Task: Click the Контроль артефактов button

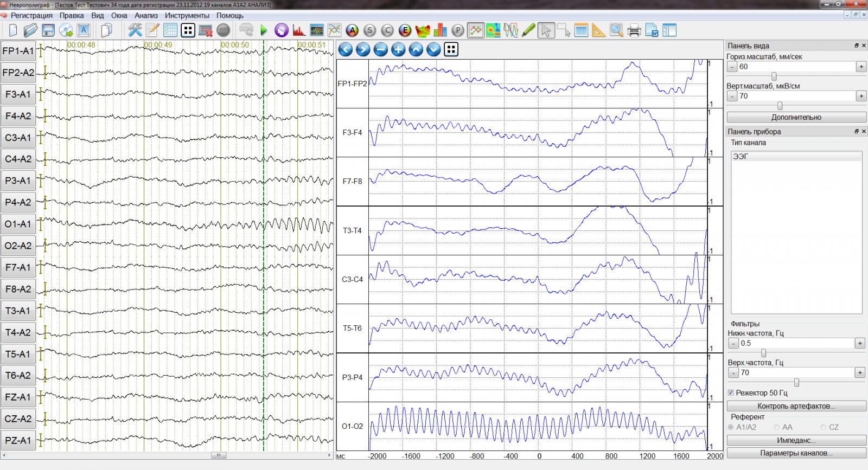Action: coord(796,406)
